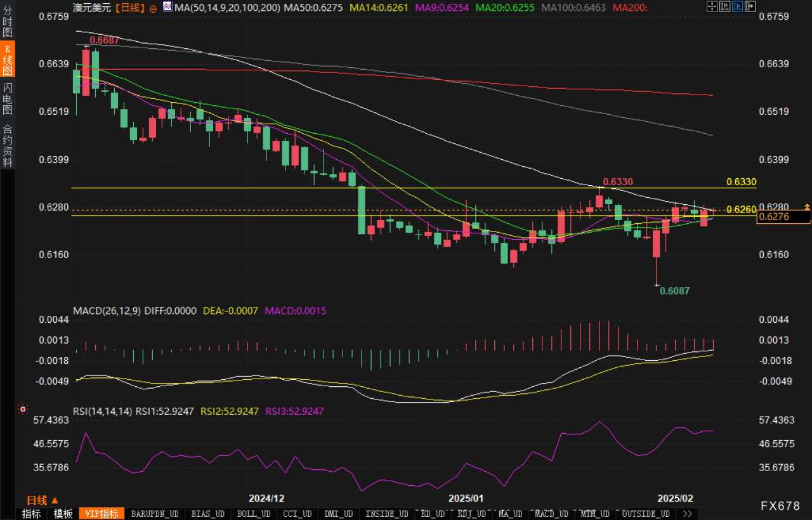The image size is (812, 520).
Task: Click the range measurement tool icon
Action: (725, 6)
